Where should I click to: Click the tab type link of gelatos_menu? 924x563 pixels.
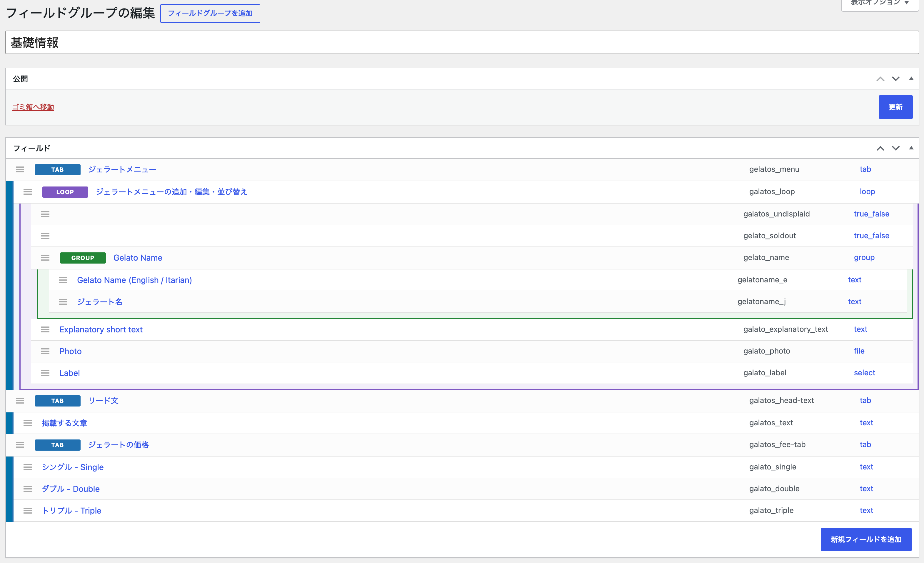865,169
